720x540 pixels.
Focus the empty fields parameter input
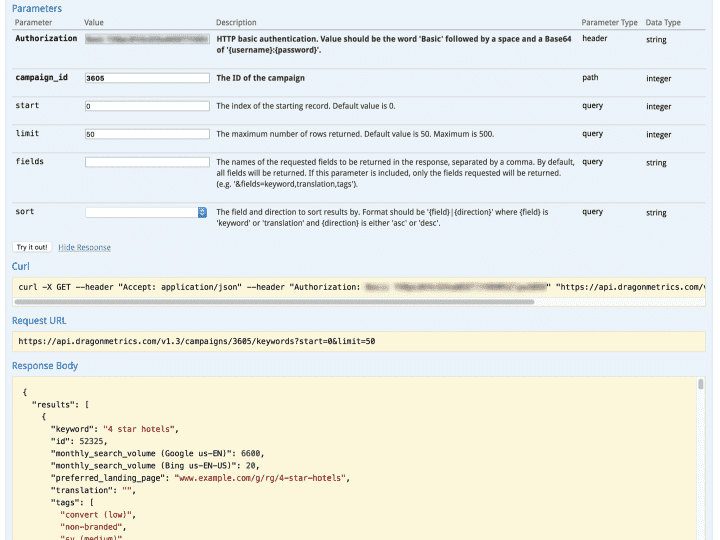tap(146, 162)
